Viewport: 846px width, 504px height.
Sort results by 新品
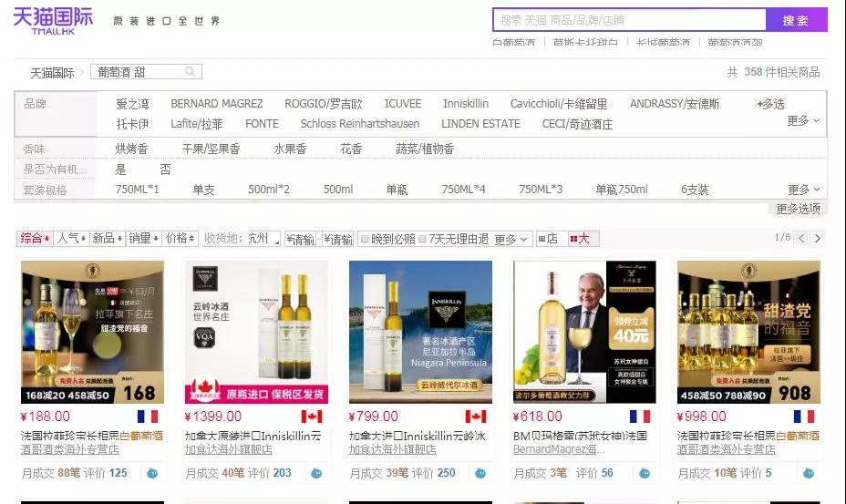click(x=108, y=238)
